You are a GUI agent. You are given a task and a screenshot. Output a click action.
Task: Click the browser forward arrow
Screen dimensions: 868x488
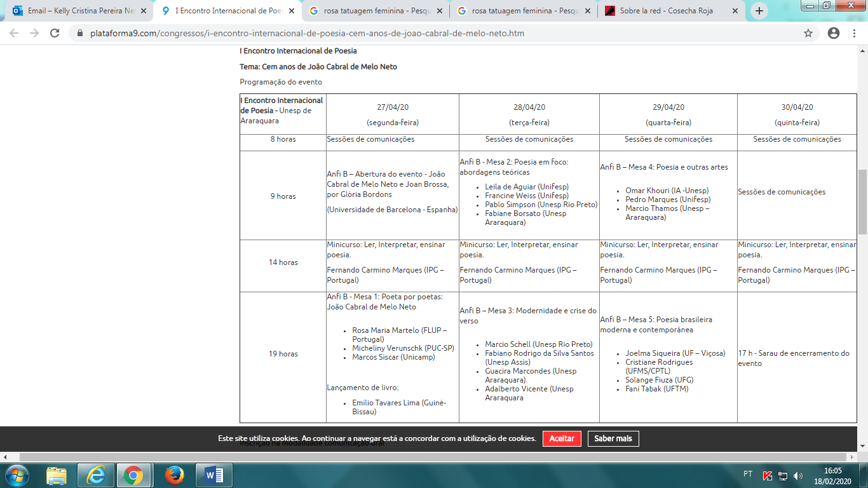pyautogui.click(x=34, y=33)
